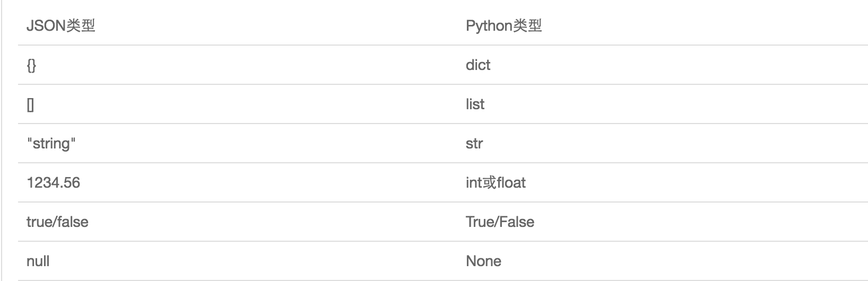868x281 pixels.
Task: Select the lowercase "true/false" JSON cell
Action: click(x=57, y=222)
